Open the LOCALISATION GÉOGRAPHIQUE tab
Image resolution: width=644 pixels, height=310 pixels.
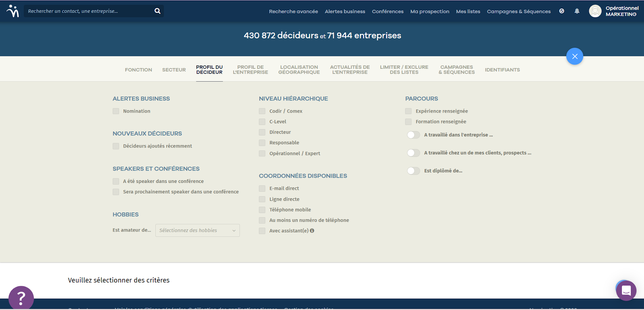click(299, 70)
